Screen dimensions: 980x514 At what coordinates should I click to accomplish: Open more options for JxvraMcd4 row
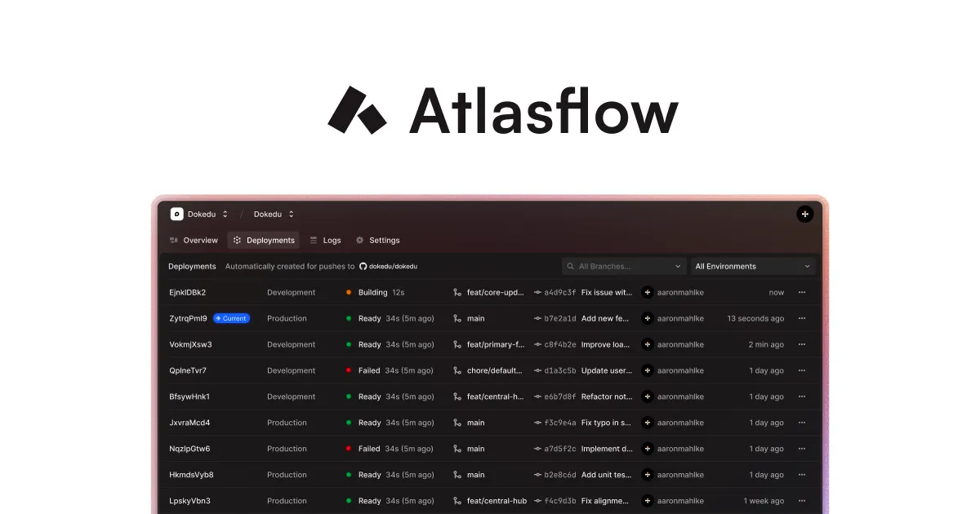pos(802,423)
